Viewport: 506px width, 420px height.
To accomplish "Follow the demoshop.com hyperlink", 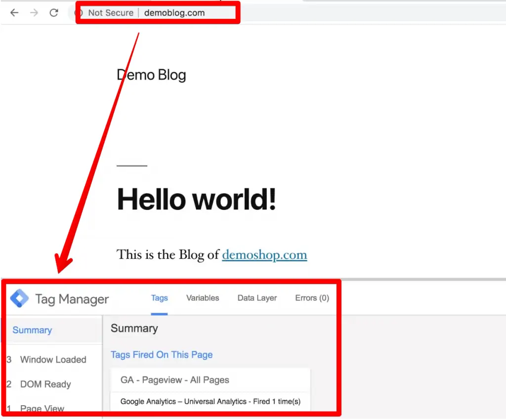I will point(264,255).
